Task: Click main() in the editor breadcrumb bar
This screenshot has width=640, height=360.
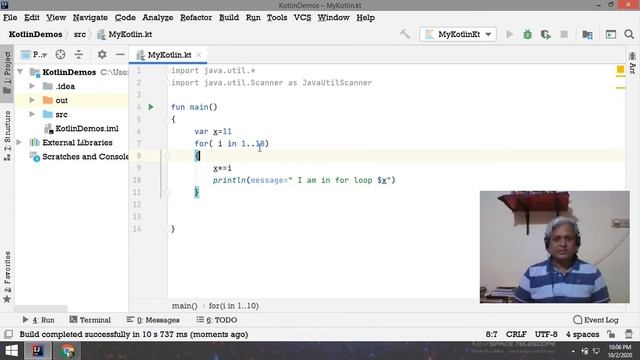Action: 184,306
